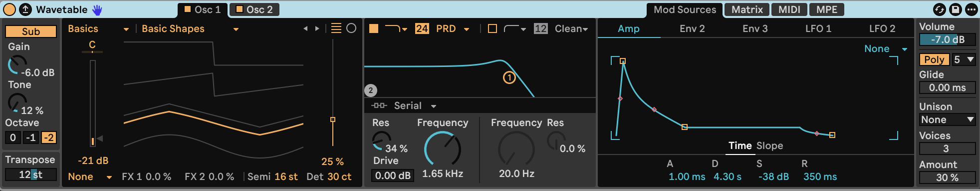Open Filter 2 type dropdown
The width and height of the screenshot is (980, 191).
coord(514,29)
